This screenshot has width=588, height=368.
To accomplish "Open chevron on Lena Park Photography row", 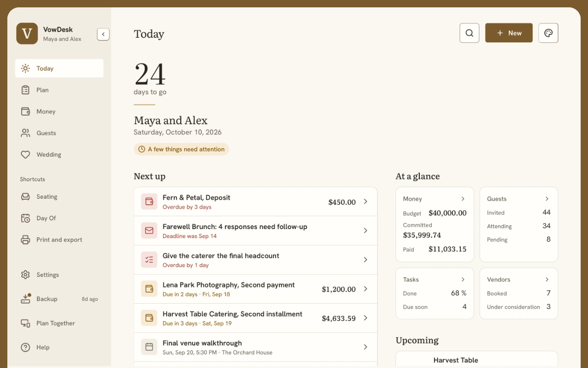I will tap(366, 289).
